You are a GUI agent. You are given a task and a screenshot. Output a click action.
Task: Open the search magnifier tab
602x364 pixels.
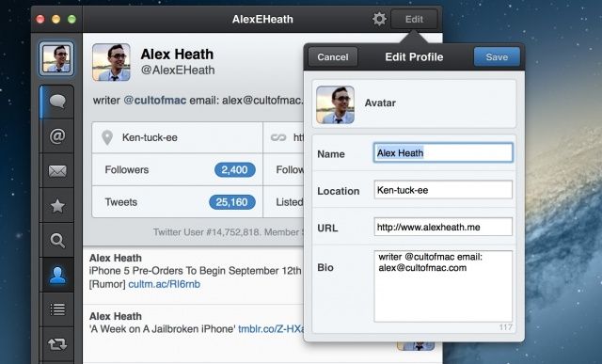(57, 241)
